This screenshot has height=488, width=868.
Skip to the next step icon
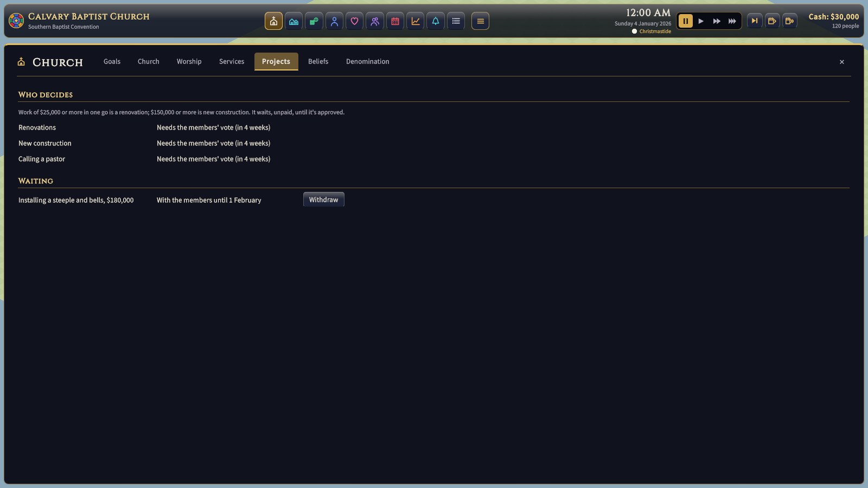click(755, 21)
